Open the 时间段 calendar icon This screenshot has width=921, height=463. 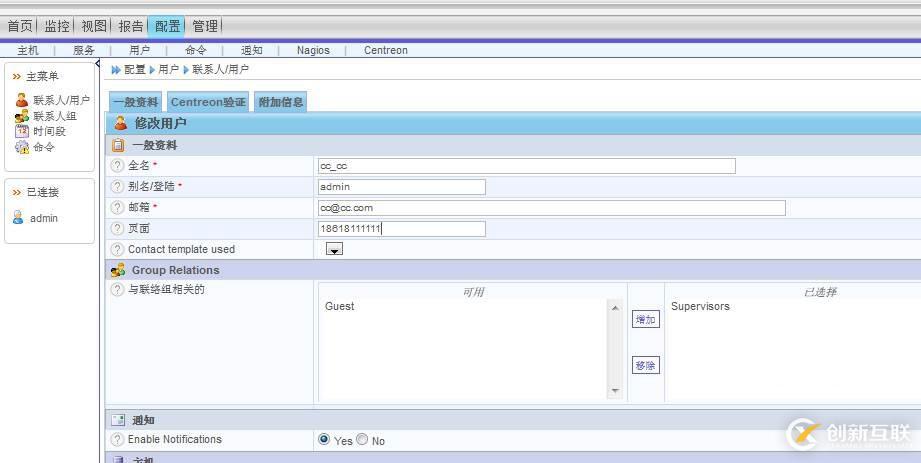[x=22, y=131]
